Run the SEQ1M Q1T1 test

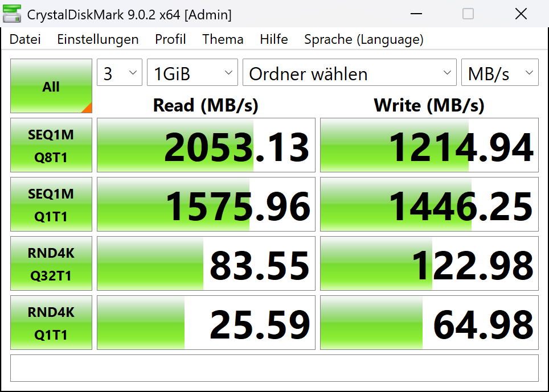51,205
